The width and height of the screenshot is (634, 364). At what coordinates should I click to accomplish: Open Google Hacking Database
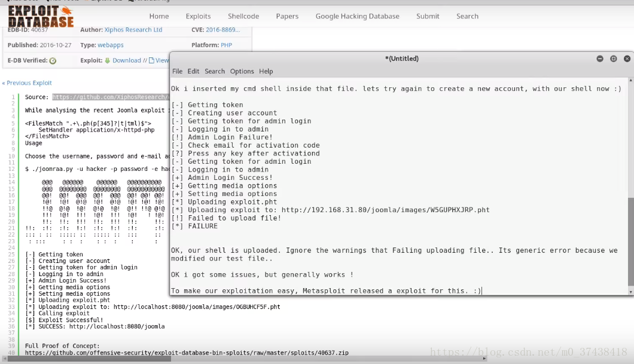click(x=358, y=16)
